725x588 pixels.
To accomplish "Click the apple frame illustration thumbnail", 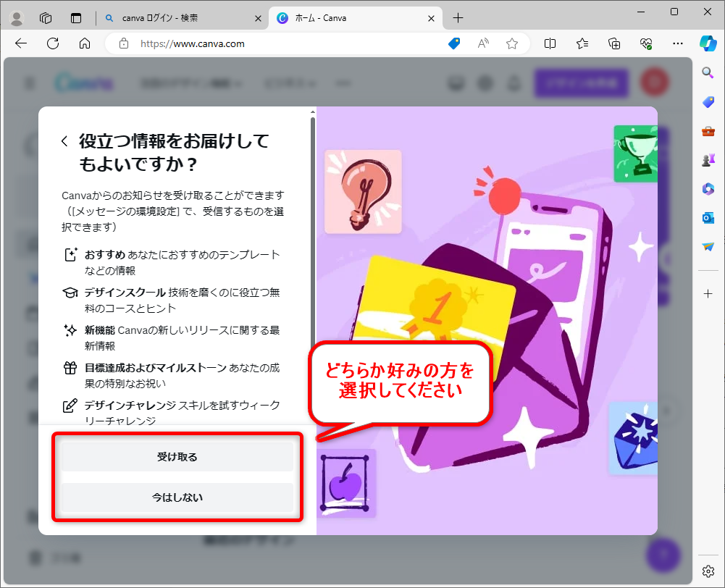I will coord(346,483).
